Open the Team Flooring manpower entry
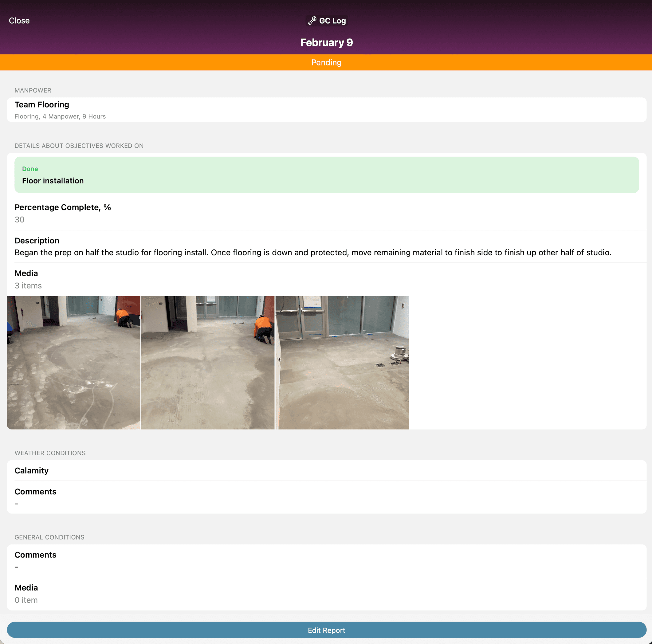The image size is (652, 644). (326, 110)
